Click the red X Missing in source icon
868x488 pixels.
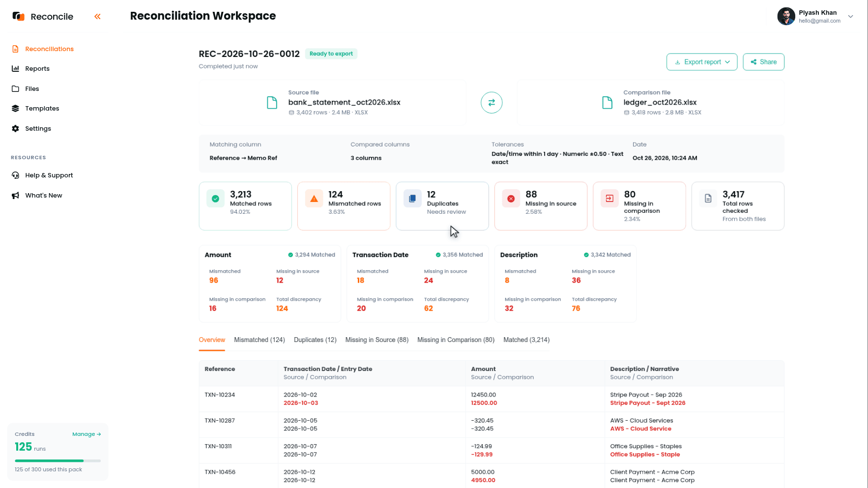tap(511, 199)
